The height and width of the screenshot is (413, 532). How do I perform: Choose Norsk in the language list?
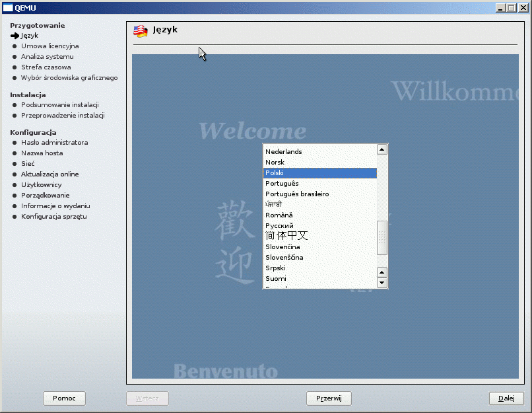tap(275, 163)
